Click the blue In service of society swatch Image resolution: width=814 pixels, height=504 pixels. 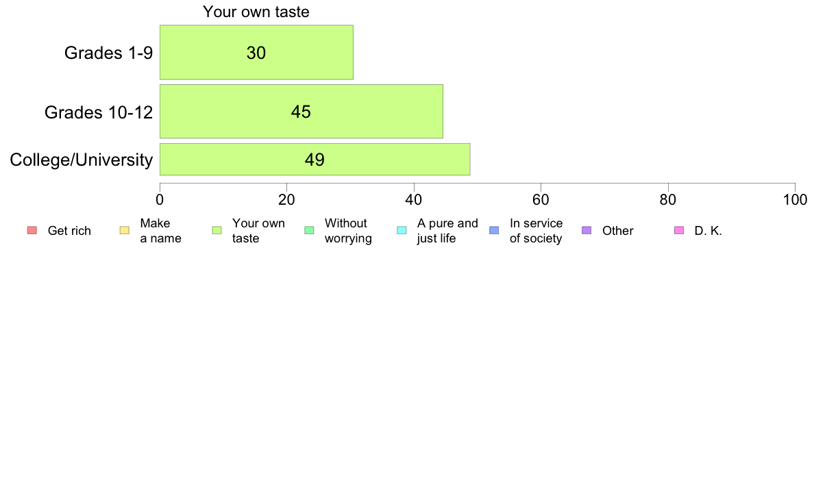click(494, 231)
